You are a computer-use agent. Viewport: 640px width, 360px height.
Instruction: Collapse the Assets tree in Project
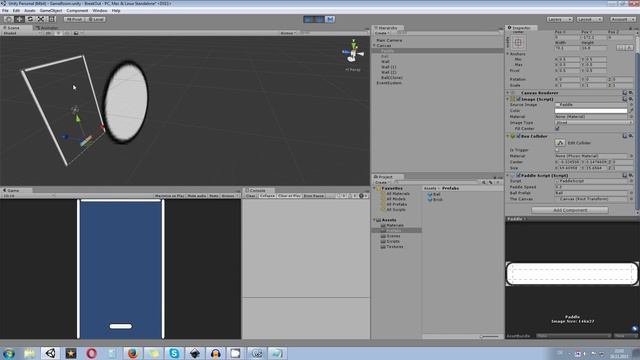374,220
